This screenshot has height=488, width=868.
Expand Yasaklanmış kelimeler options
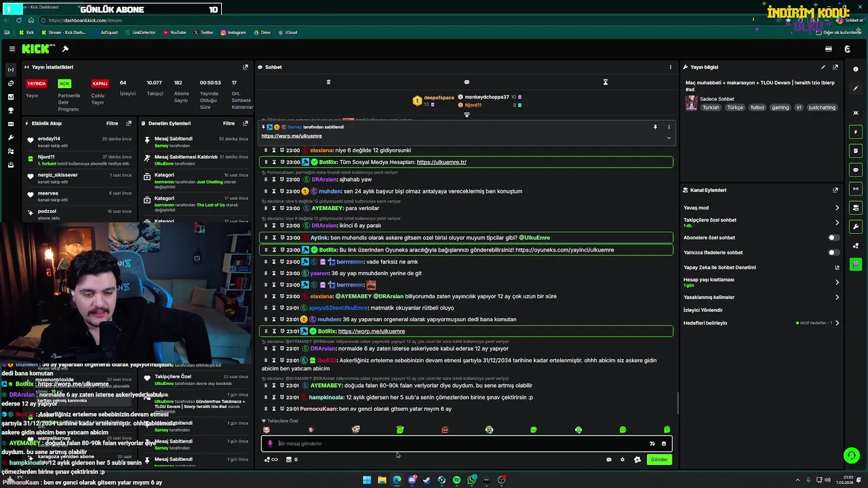(837, 297)
